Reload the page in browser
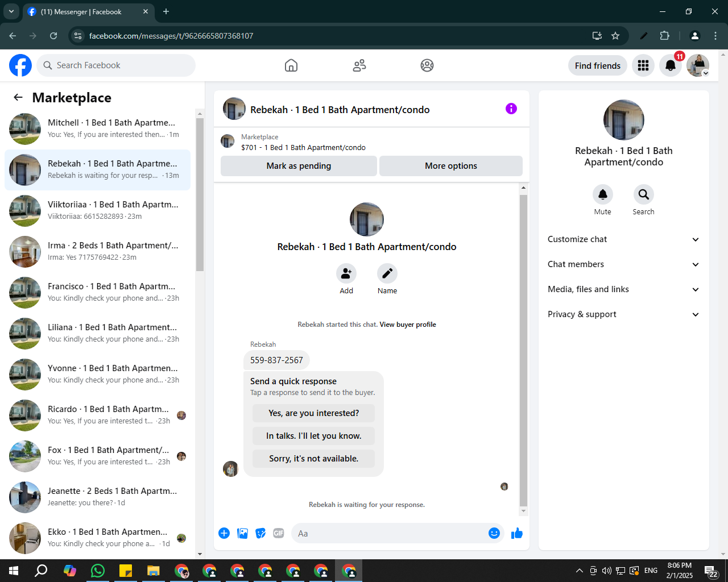728x582 pixels. (x=53, y=36)
